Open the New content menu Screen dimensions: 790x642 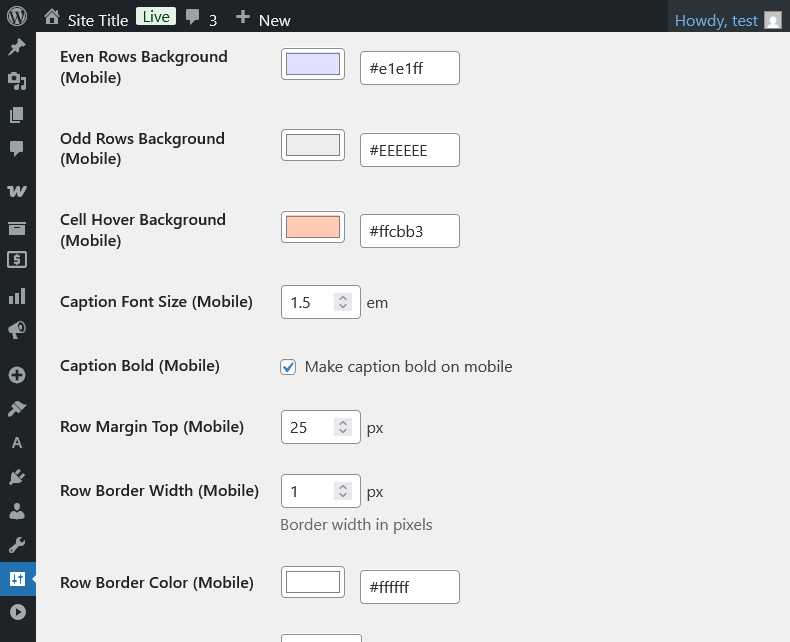(263, 19)
